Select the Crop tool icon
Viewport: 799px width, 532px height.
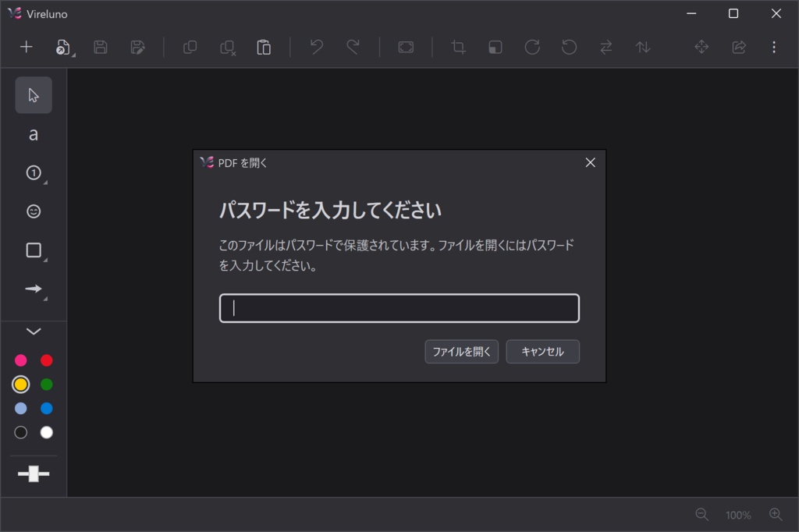tap(458, 47)
